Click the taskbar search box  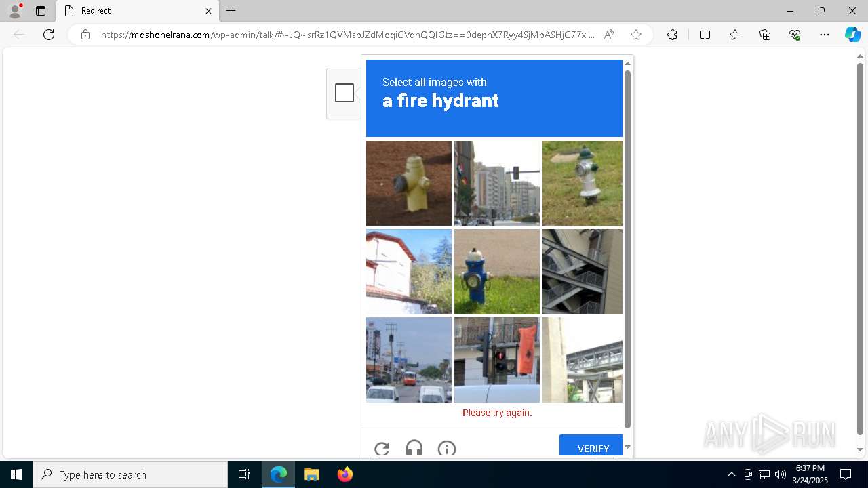130,474
